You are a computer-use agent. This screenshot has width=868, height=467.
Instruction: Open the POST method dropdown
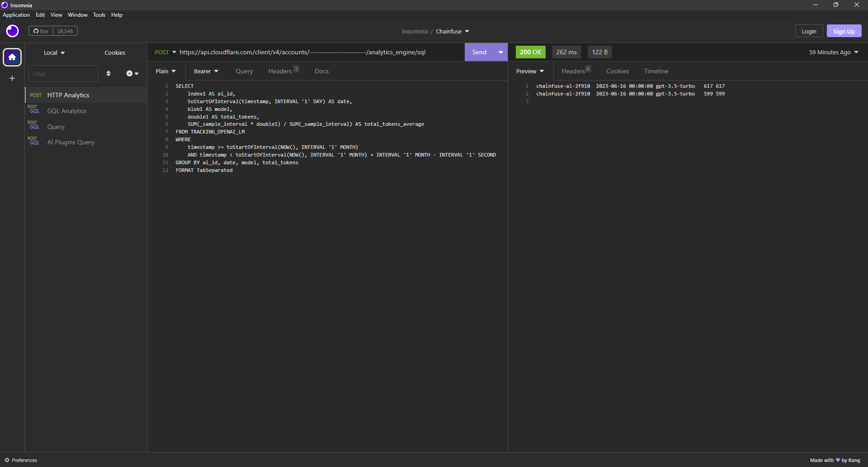tap(165, 52)
